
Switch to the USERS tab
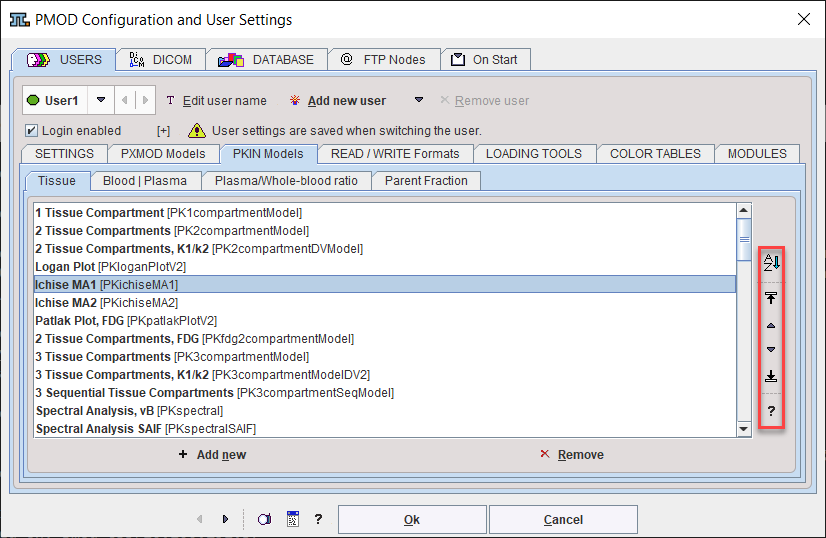(64, 60)
